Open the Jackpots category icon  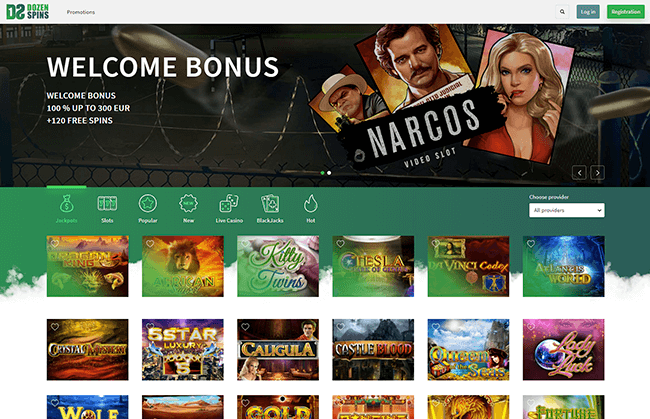pos(66,204)
